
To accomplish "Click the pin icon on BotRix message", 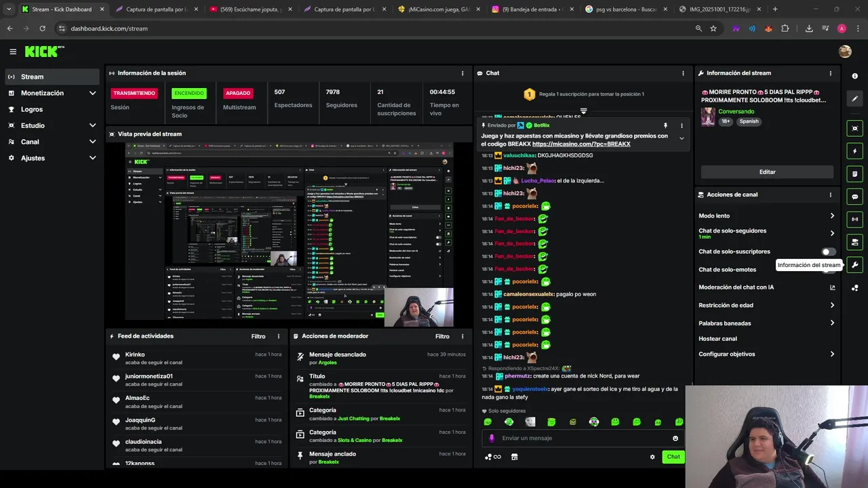I will pyautogui.click(x=665, y=125).
